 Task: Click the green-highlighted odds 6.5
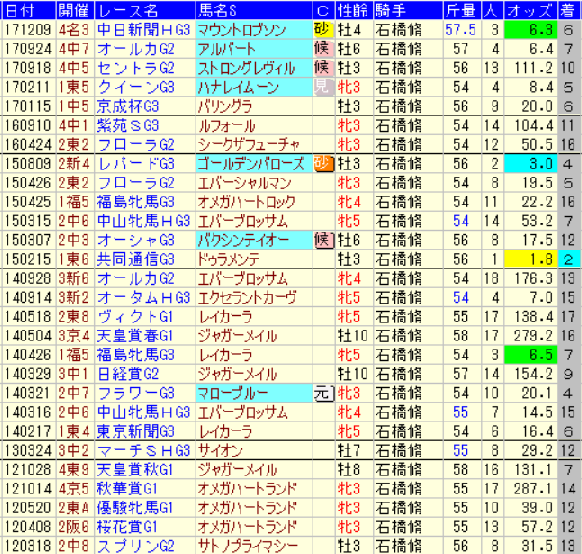click(530, 355)
